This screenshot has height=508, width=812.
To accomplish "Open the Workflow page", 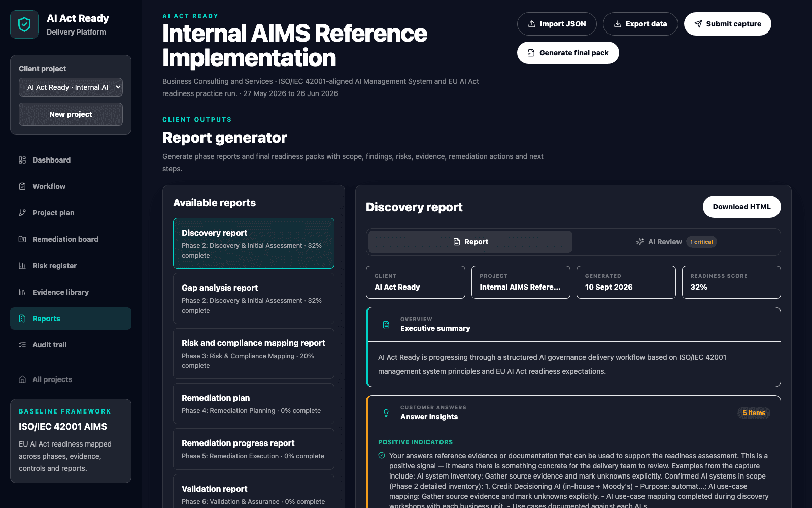I will 71,186.
